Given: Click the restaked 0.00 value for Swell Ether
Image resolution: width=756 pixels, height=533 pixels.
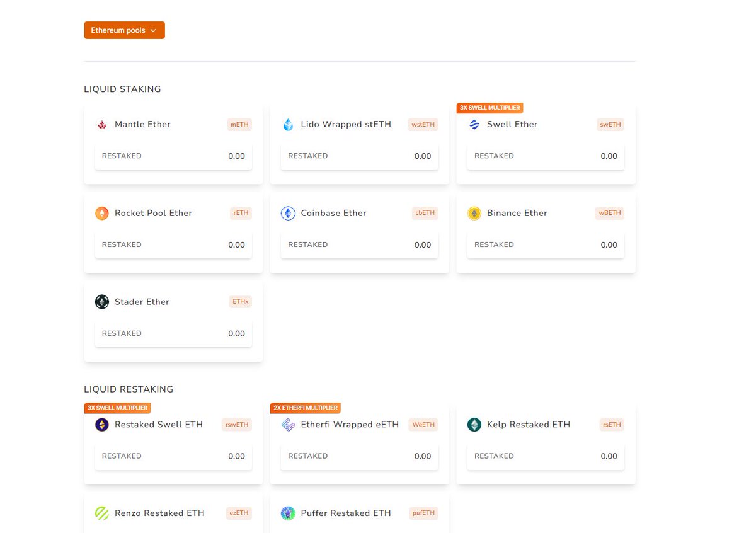Looking at the screenshot, I should pyautogui.click(x=609, y=156).
